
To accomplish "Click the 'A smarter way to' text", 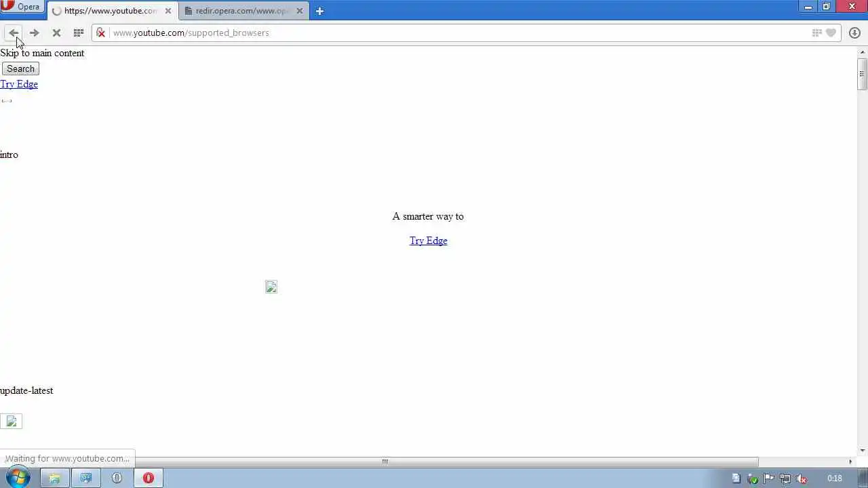I will coord(428,216).
